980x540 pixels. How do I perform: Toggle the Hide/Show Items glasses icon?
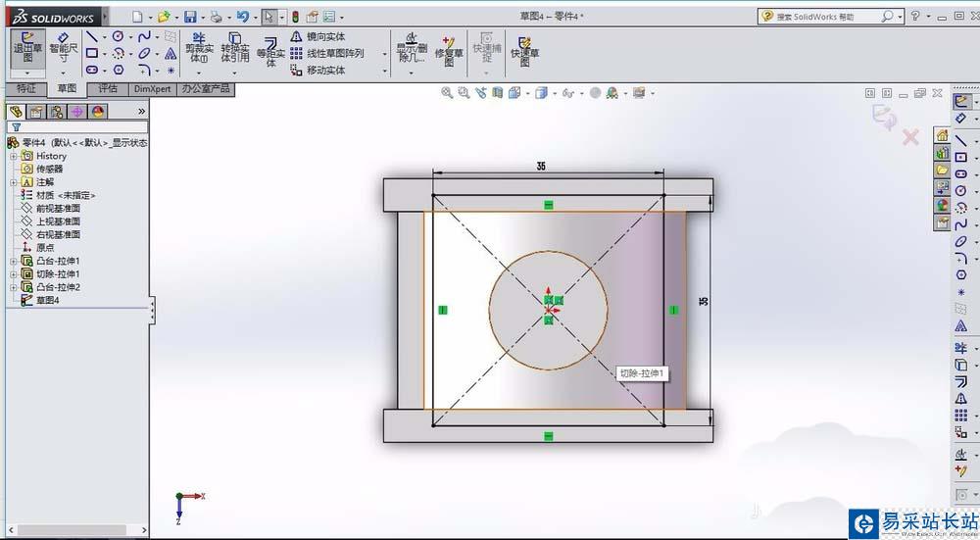tap(568, 93)
